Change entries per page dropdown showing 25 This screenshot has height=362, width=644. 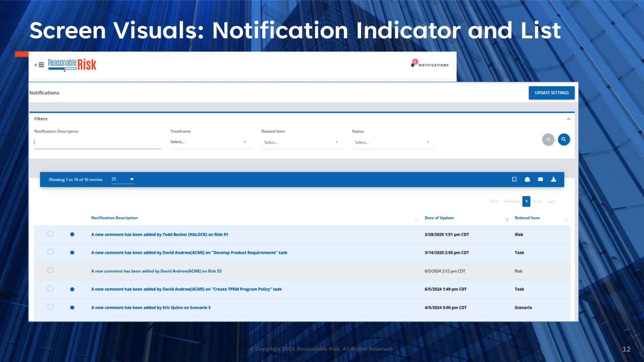click(x=123, y=179)
